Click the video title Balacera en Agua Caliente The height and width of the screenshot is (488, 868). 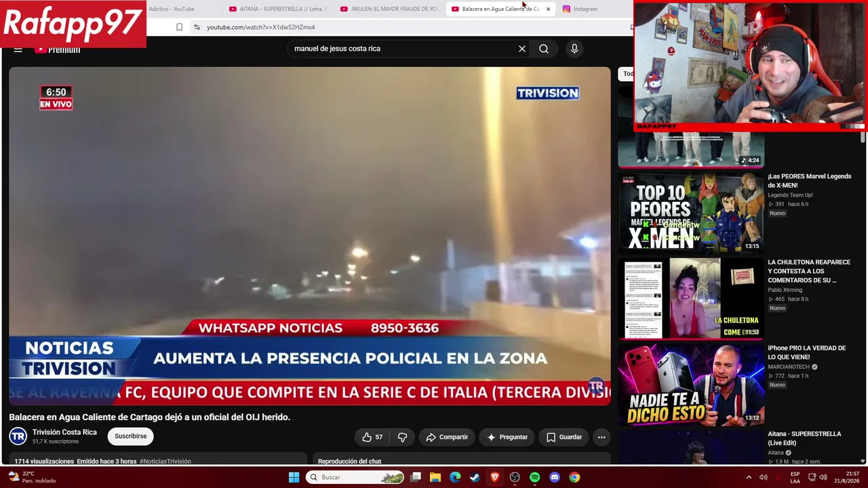click(150, 418)
